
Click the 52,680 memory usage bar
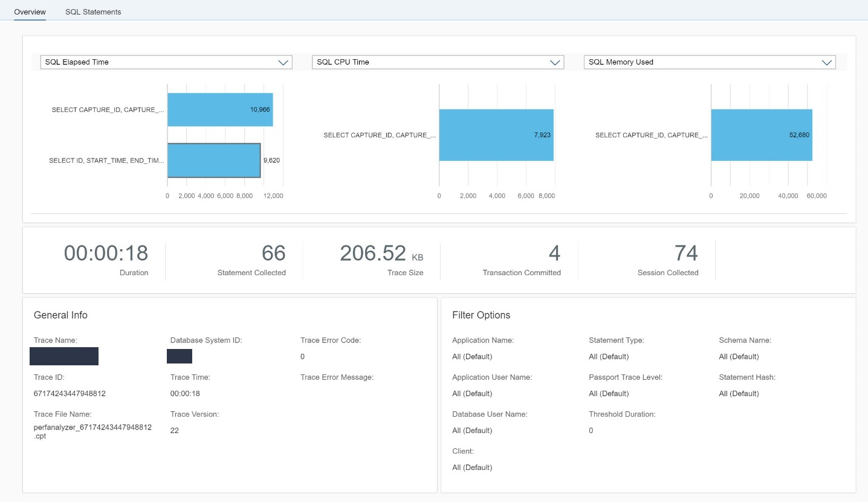[762, 135]
